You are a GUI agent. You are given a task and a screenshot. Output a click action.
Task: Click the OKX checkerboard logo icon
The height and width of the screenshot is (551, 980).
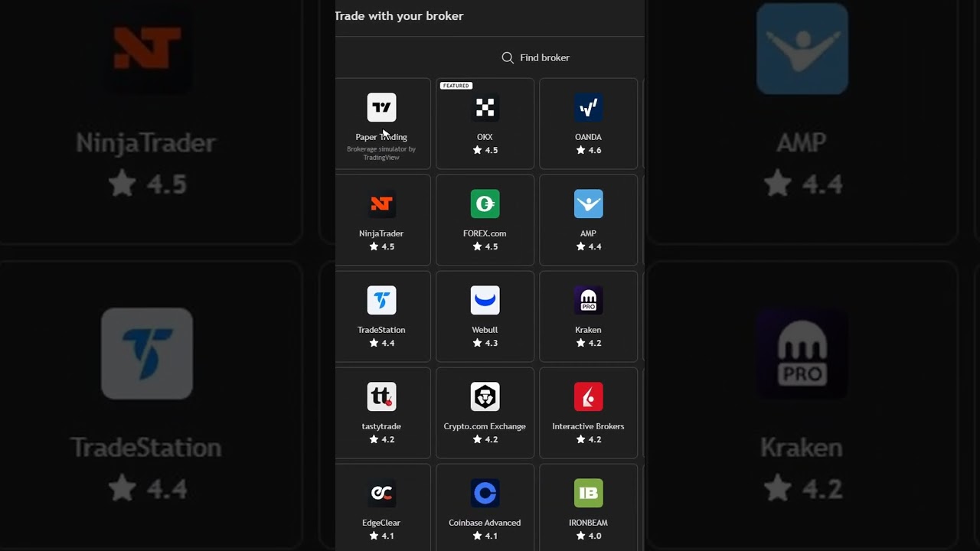485,108
